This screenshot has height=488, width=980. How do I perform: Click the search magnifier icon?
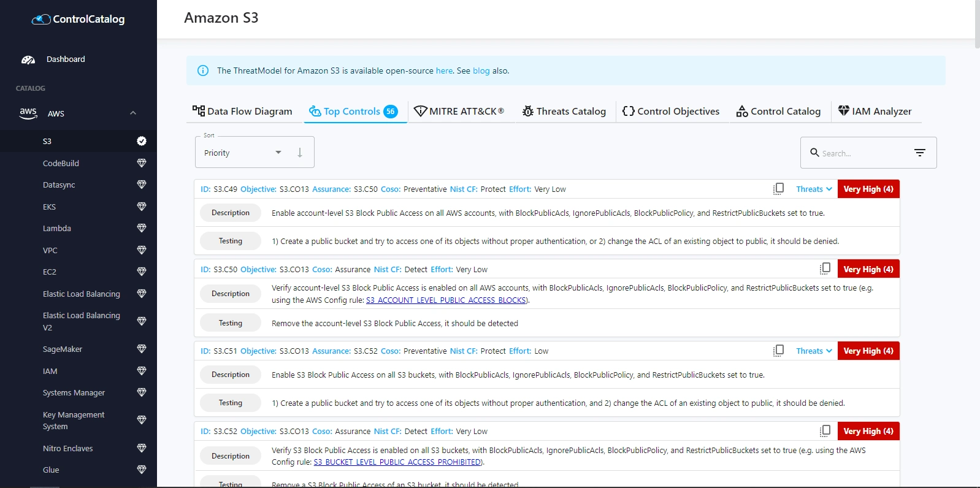[x=814, y=153]
